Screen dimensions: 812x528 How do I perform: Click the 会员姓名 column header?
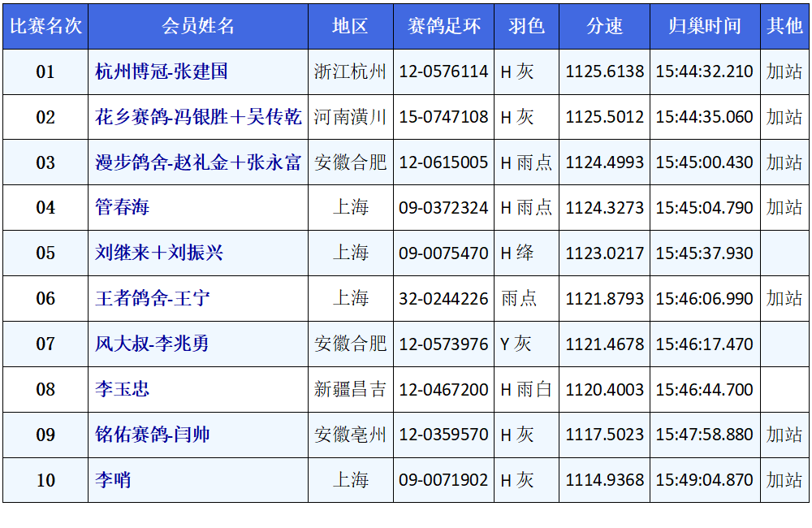198,26
